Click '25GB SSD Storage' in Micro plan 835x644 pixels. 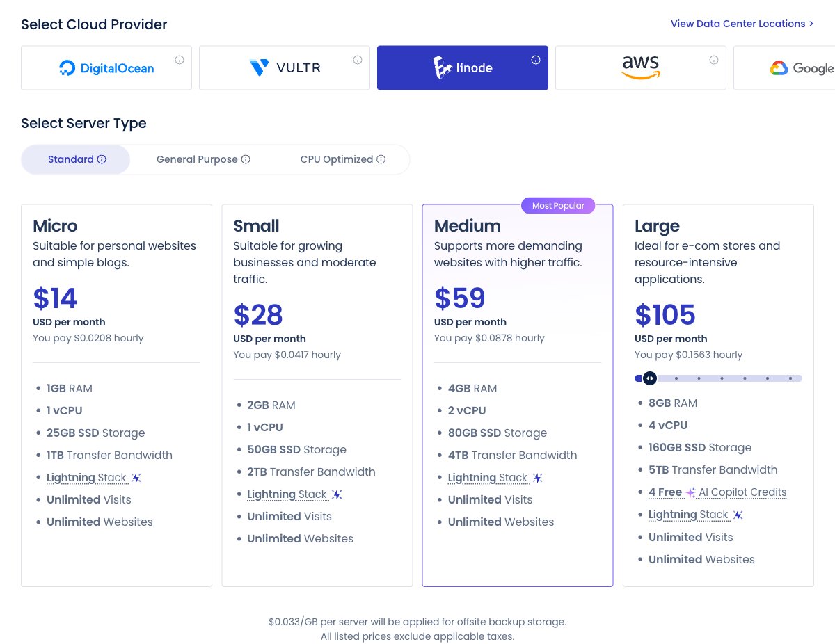(96, 433)
